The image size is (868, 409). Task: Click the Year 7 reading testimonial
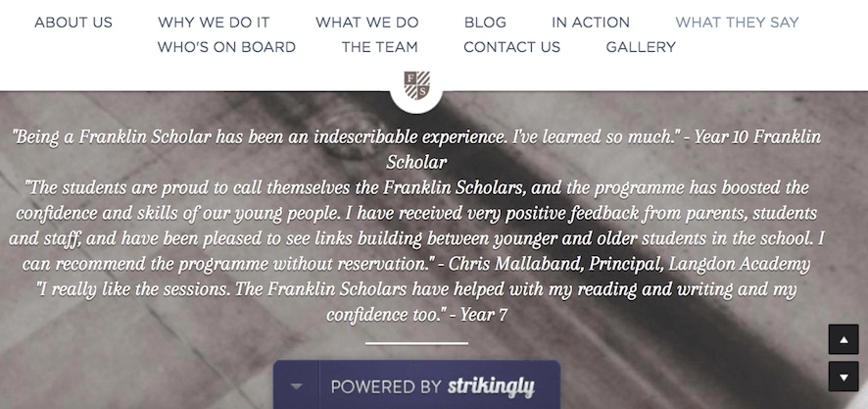(x=416, y=301)
